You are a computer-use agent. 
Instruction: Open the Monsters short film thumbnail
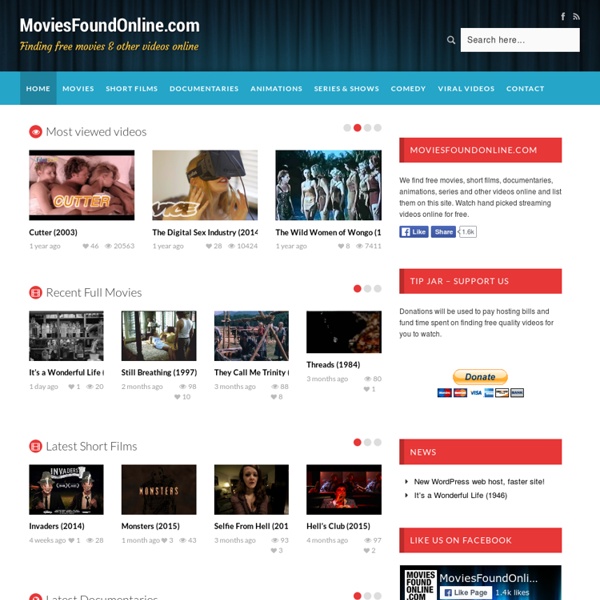[159, 489]
